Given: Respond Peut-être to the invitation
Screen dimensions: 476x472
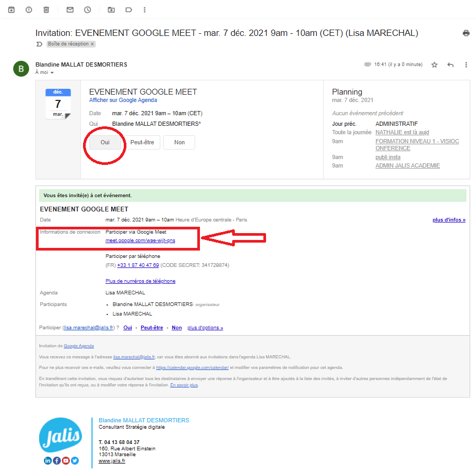Looking at the screenshot, I should pyautogui.click(x=142, y=143).
